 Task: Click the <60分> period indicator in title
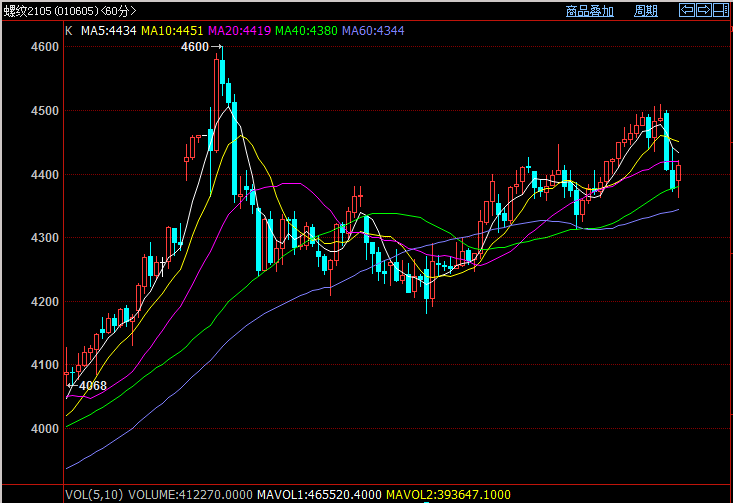(x=119, y=11)
